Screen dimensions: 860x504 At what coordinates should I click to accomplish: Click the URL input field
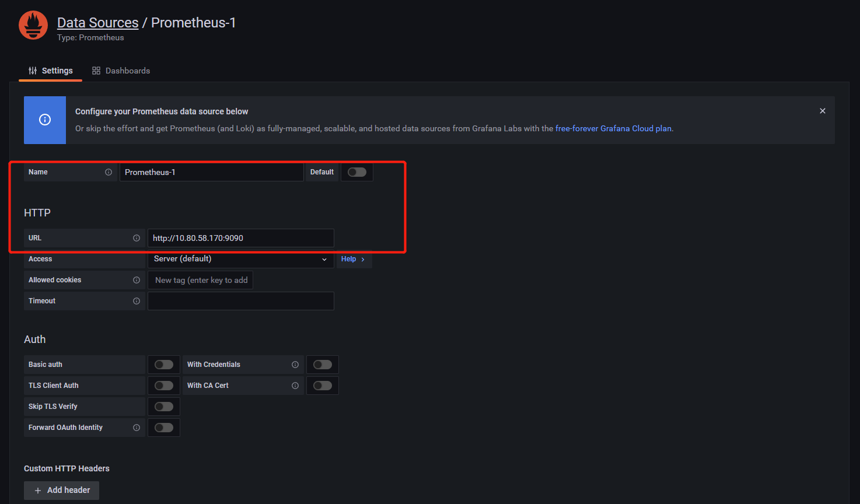pyautogui.click(x=241, y=238)
